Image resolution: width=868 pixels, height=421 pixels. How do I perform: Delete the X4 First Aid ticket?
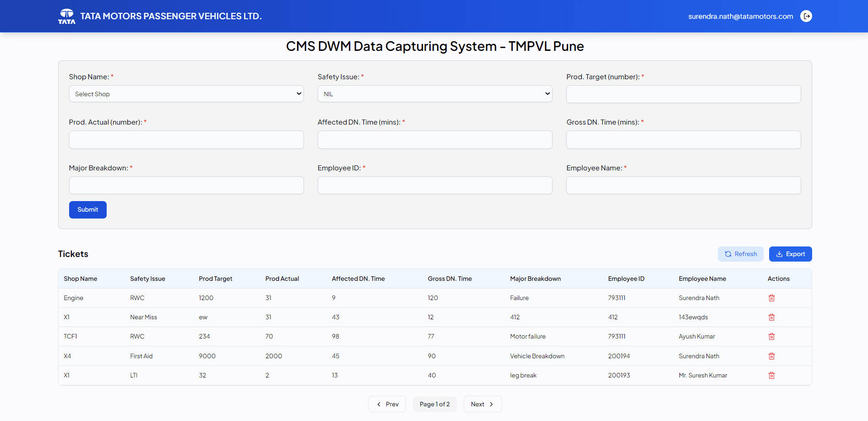pos(771,356)
